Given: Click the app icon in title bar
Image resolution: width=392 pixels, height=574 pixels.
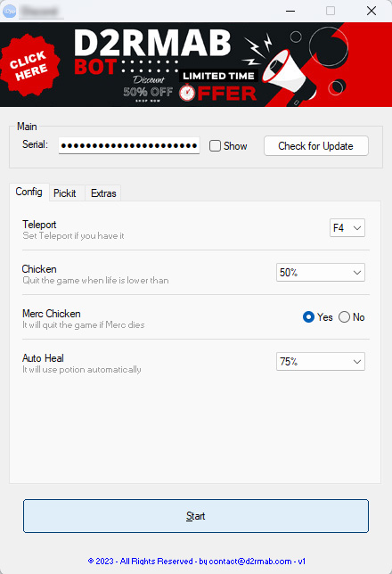Looking at the screenshot, I should [x=10, y=11].
